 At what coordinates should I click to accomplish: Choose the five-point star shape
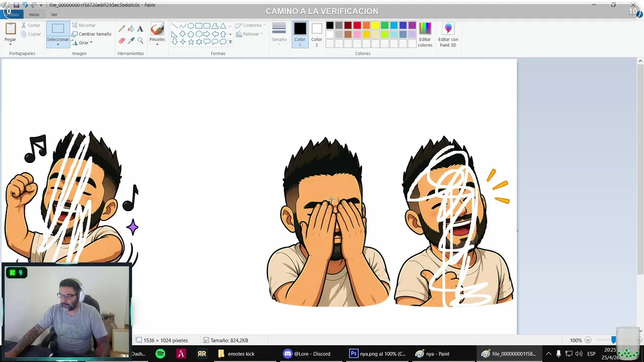click(191, 42)
